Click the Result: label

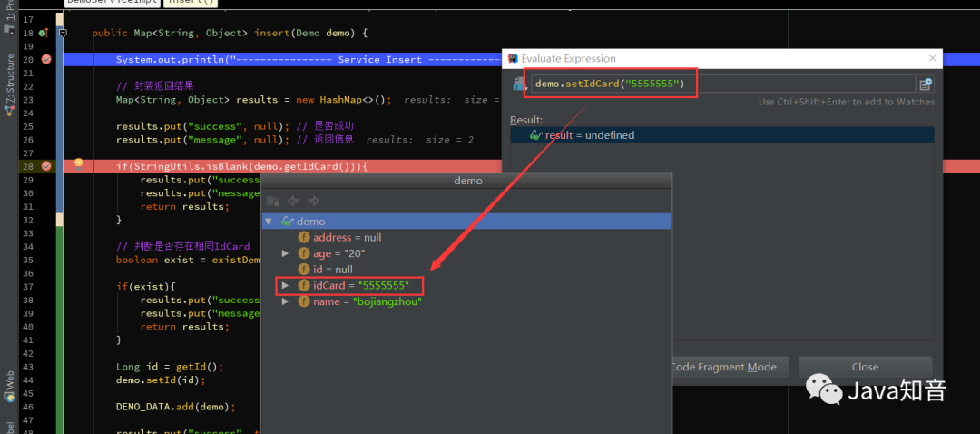526,120
